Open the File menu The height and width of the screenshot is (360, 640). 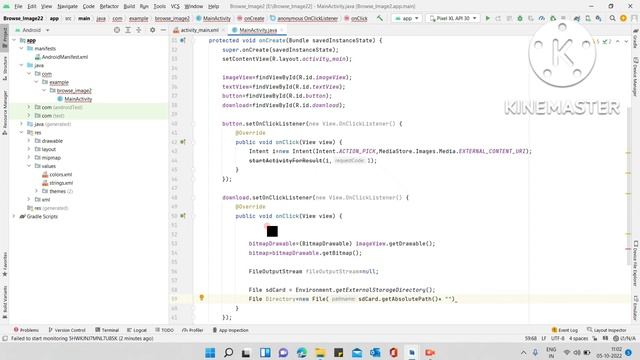tap(18, 7)
